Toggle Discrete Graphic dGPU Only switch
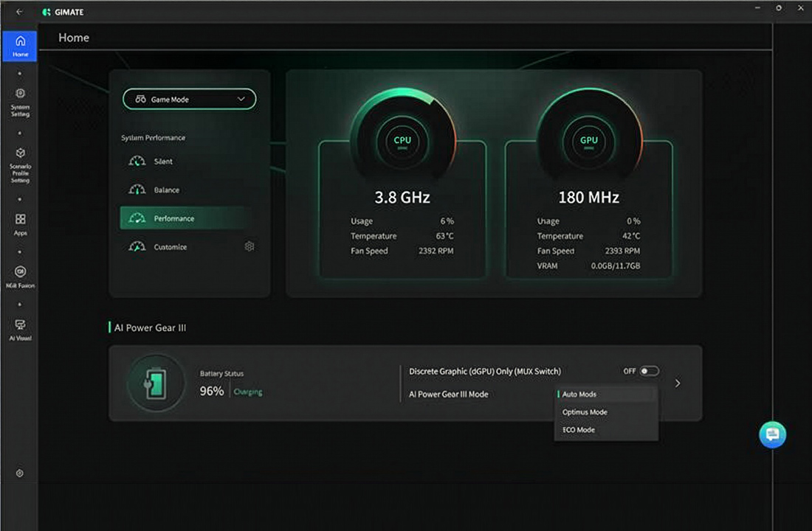The height and width of the screenshot is (531, 812). click(x=649, y=371)
